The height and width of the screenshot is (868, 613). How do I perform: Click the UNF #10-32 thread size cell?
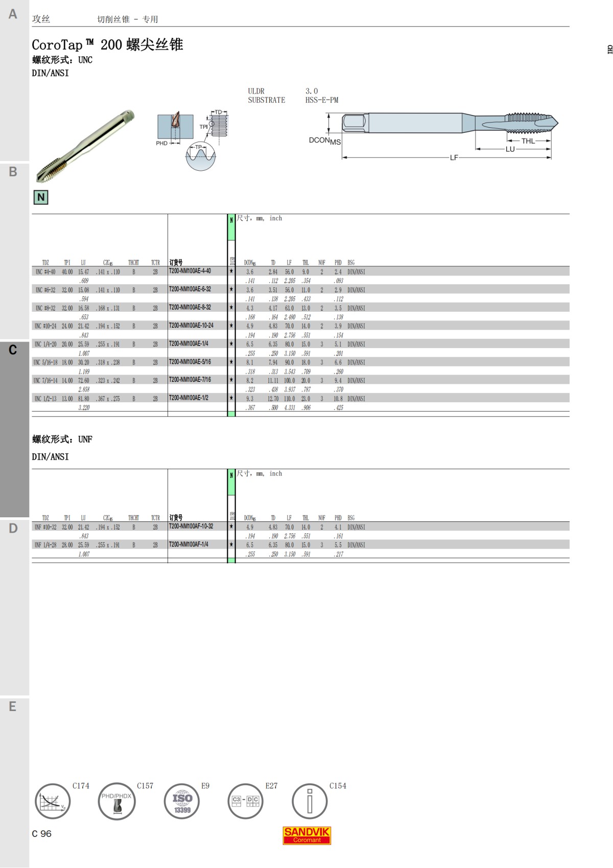pyautogui.click(x=45, y=527)
